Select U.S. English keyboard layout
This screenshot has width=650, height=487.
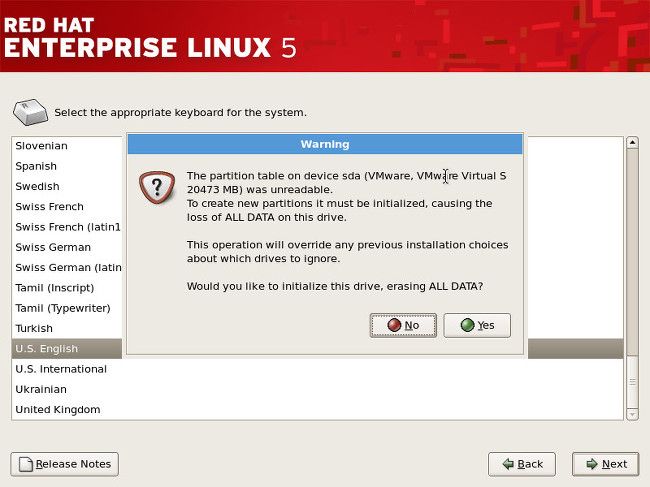67,349
